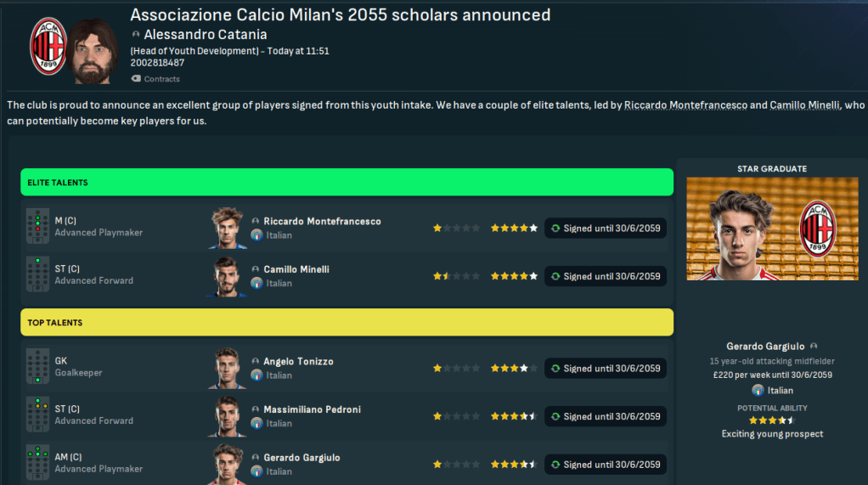Click Italian flag icon in Star Graduate panel
Image resolution: width=868 pixels, height=485 pixels.
click(758, 390)
